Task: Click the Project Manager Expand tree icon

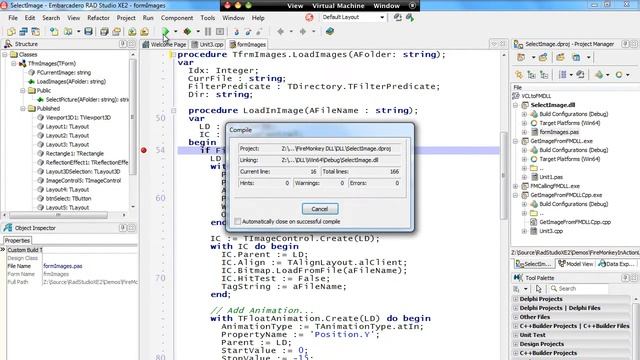Action: click(x=531, y=75)
